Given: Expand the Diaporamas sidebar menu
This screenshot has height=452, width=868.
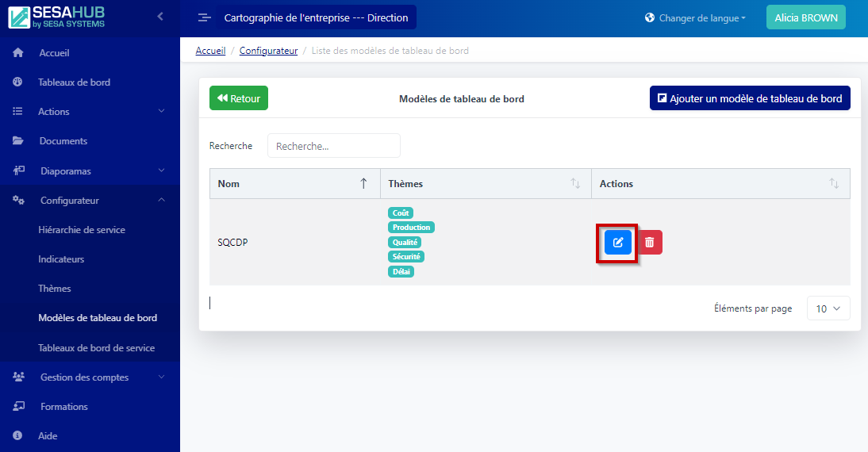Looking at the screenshot, I should (66, 170).
